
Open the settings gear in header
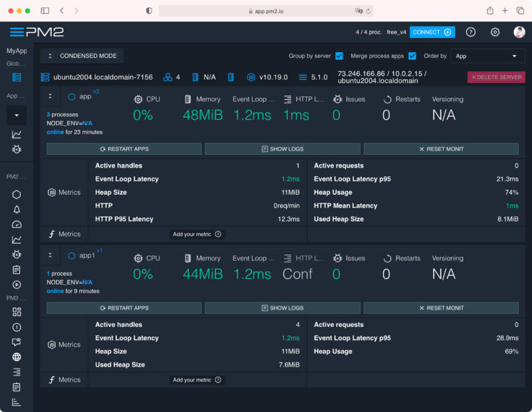[x=495, y=32]
